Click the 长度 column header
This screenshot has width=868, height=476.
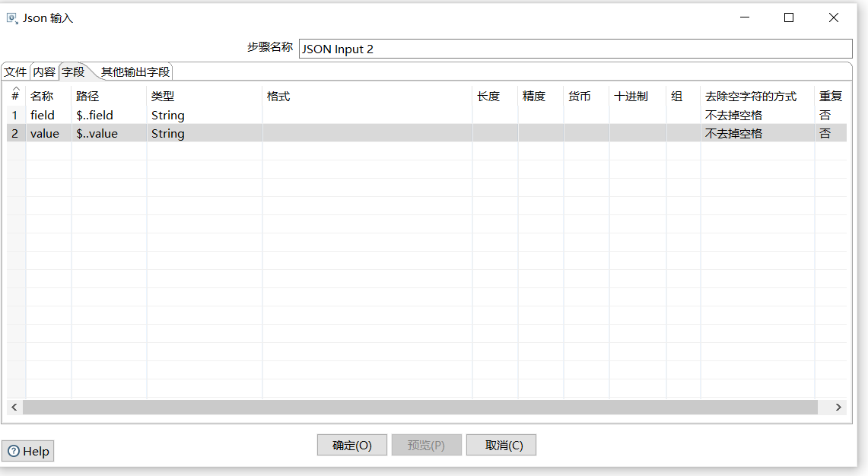tap(495, 97)
